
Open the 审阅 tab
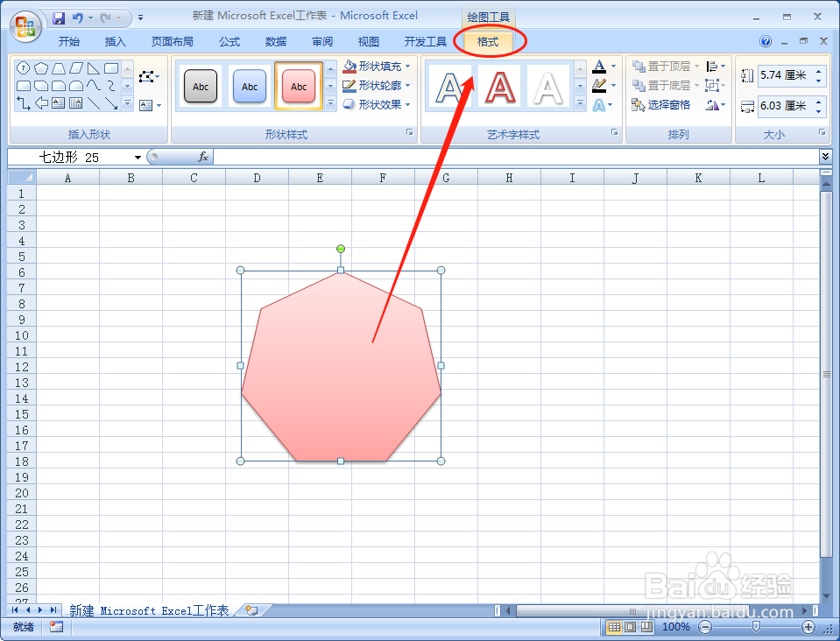pos(322,42)
